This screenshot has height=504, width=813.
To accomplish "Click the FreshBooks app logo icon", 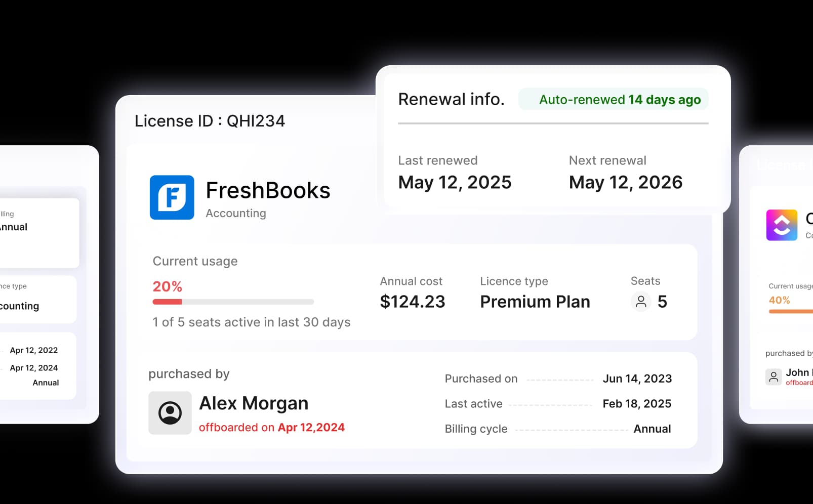I will [x=172, y=197].
